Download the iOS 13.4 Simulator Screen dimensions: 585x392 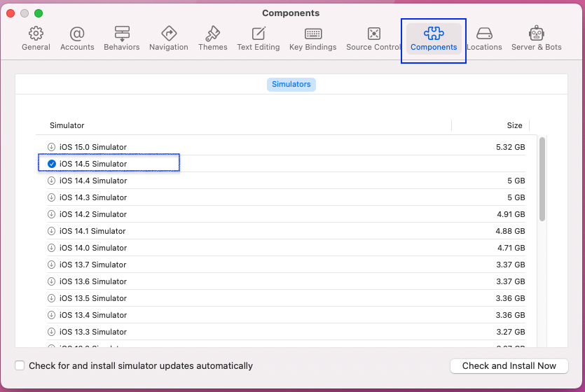(51, 314)
